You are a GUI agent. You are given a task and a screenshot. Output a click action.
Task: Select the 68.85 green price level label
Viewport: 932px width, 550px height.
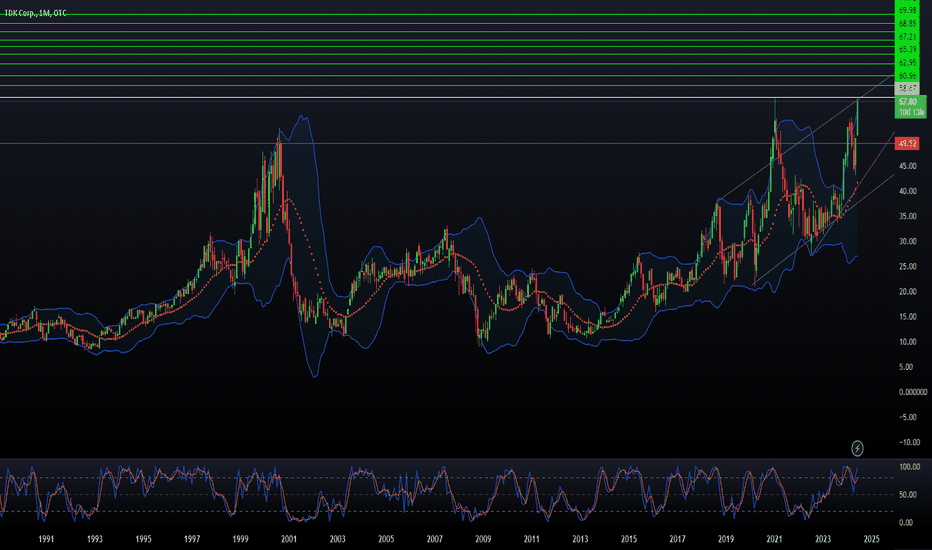tap(908, 24)
